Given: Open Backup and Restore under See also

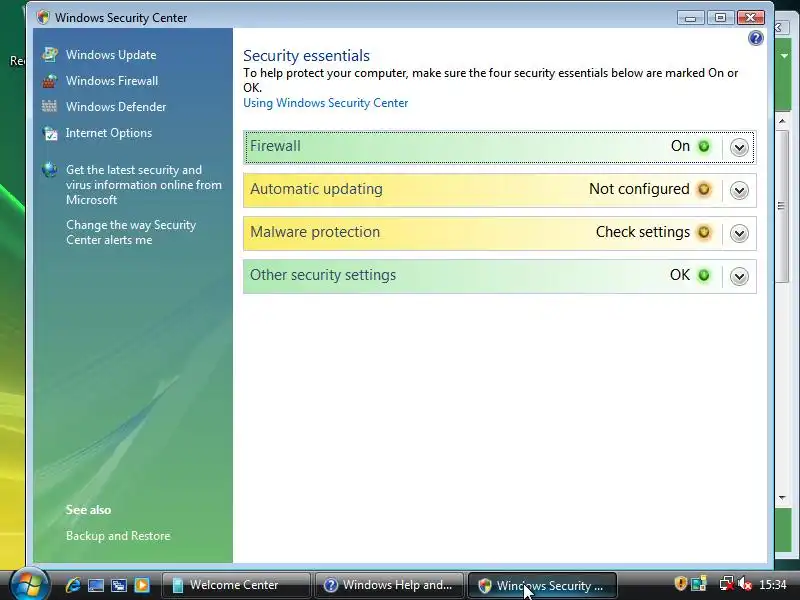Looking at the screenshot, I should pos(118,536).
